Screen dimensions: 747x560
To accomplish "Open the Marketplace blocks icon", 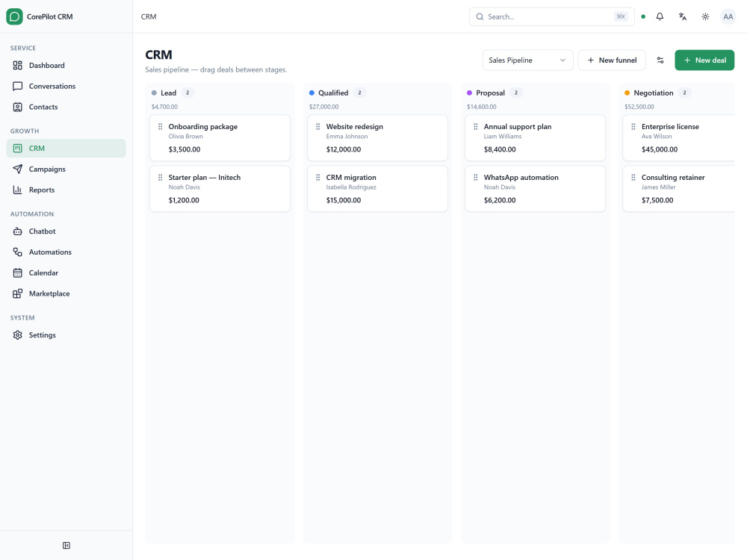I will pyautogui.click(x=18, y=293).
